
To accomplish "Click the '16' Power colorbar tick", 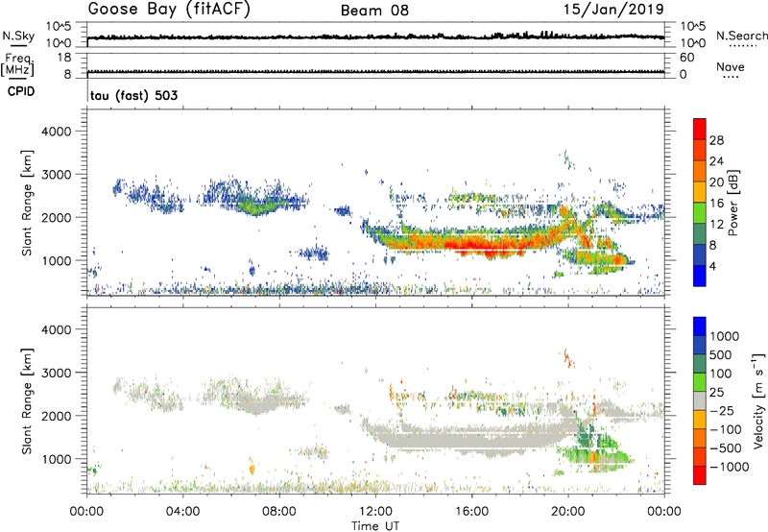I will tap(716, 203).
